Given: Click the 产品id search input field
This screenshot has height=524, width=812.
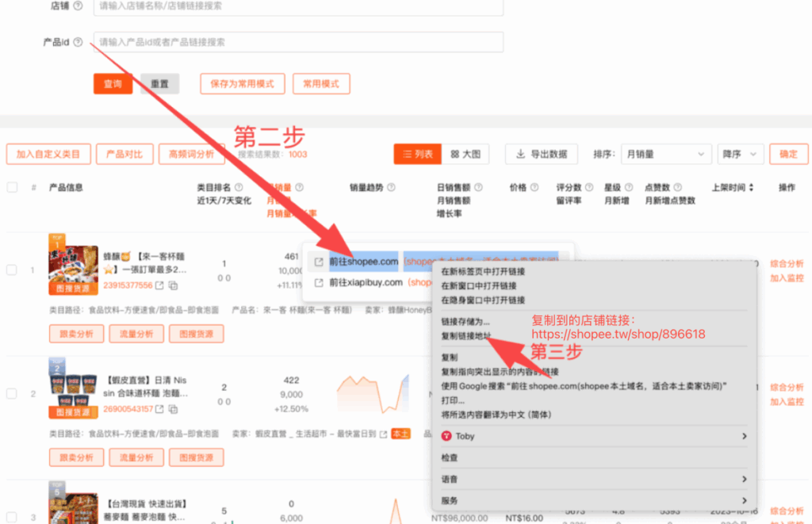Looking at the screenshot, I should [x=297, y=42].
